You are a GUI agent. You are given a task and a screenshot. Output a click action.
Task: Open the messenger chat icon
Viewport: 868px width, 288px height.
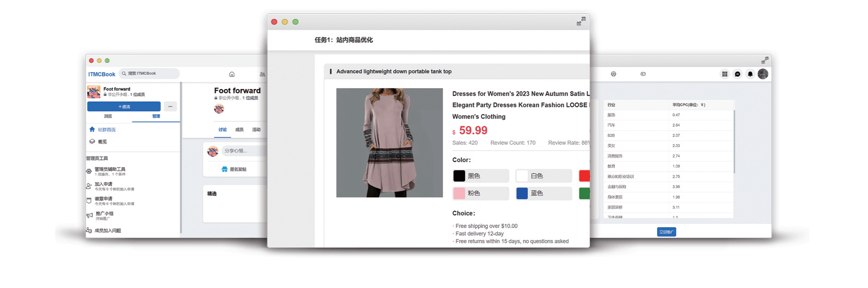738,74
